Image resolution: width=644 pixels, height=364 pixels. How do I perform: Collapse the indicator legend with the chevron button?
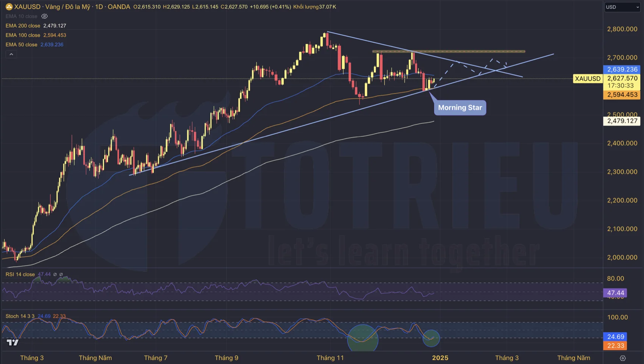(x=11, y=54)
